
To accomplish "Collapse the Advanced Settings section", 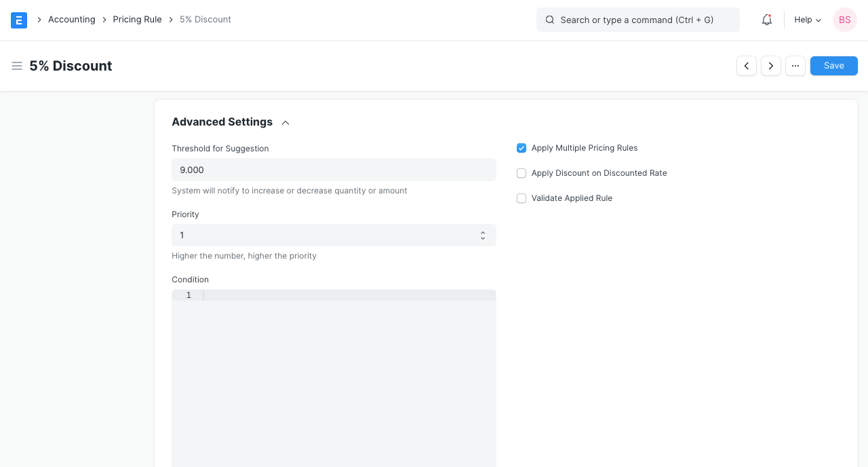I will [285, 122].
